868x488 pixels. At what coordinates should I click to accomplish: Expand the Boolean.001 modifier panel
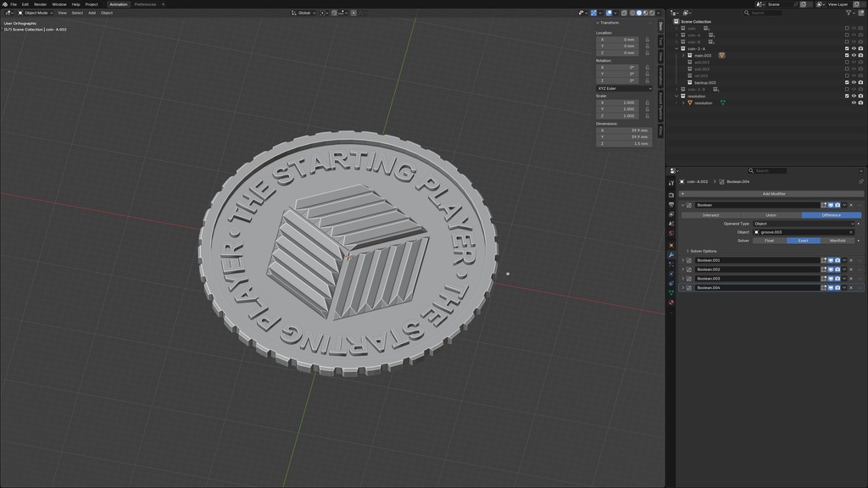pyautogui.click(x=682, y=260)
